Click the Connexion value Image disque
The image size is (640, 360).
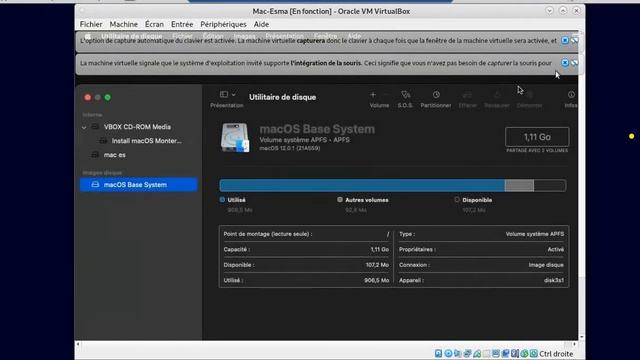[x=546, y=265]
